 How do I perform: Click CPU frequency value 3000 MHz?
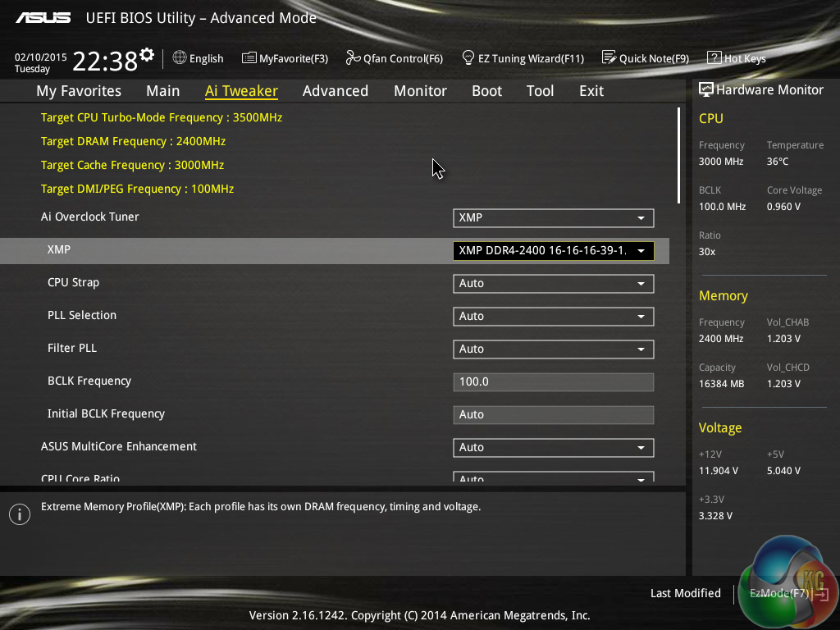(721, 162)
